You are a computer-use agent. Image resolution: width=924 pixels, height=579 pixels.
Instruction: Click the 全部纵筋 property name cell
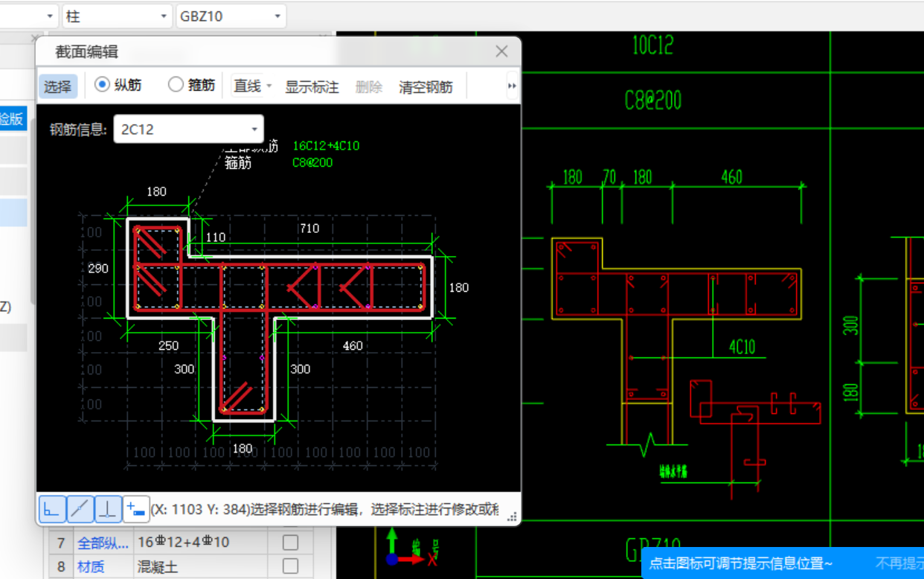103,543
